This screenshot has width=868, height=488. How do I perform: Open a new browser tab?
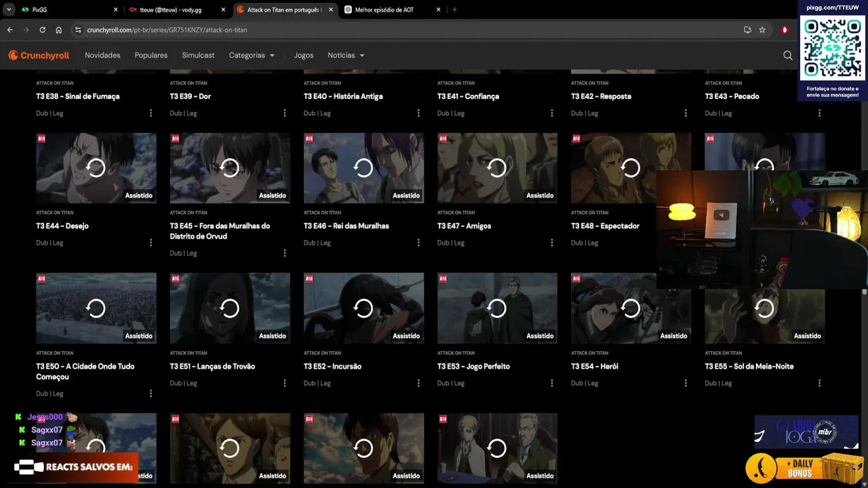(x=454, y=9)
